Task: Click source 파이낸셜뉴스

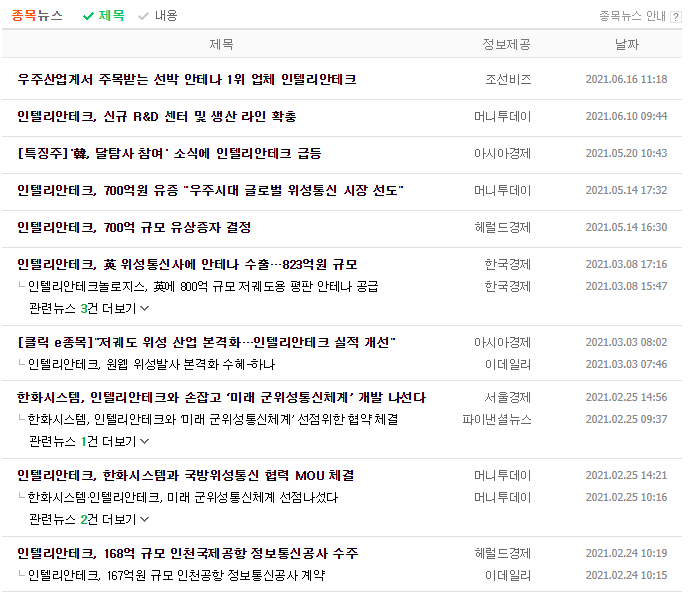Action: [497, 420]
